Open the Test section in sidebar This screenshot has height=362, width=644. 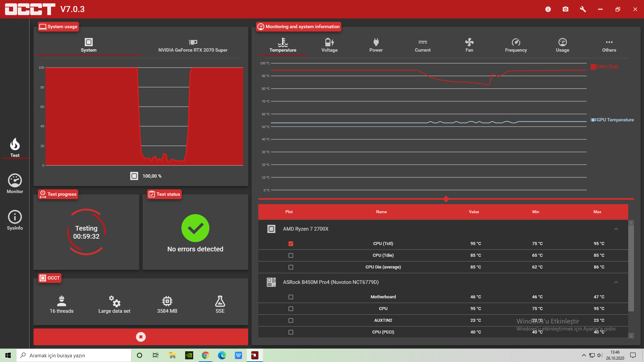point(15,148)
